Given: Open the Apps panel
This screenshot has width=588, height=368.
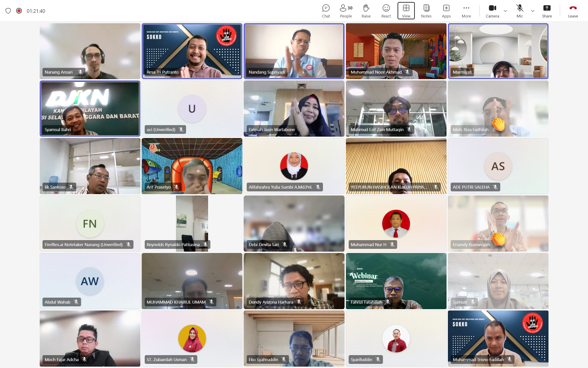Looking at the screenshot, I should coord(446,11).
